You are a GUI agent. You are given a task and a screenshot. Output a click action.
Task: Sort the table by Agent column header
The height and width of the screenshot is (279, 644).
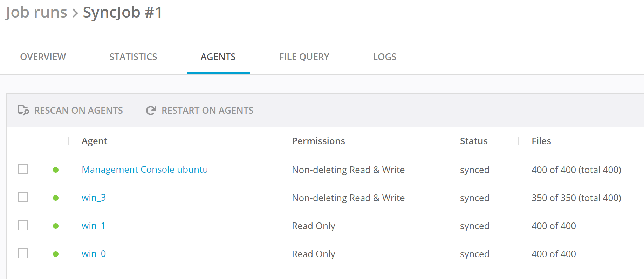click(x=94, y=141)
